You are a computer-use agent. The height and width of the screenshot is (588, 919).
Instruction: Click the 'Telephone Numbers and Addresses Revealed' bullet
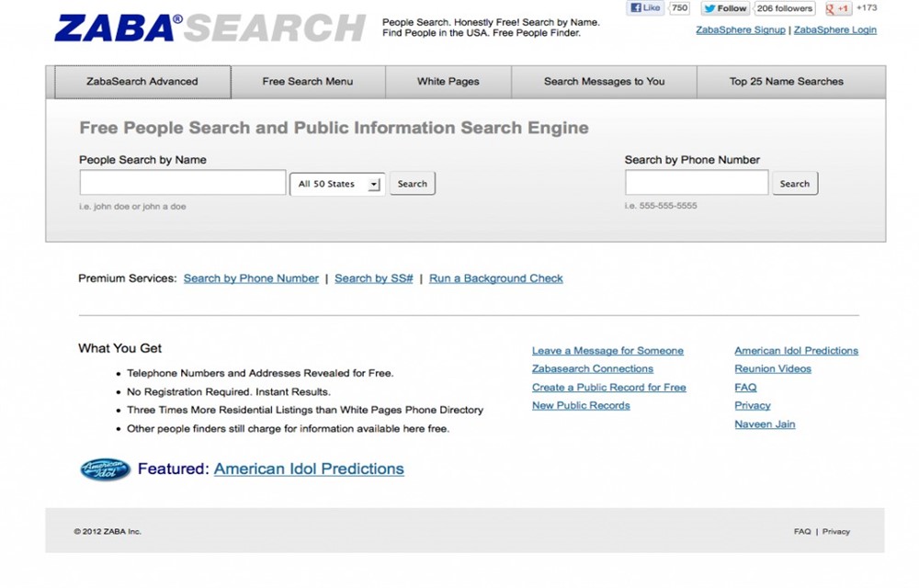coord(260,373)
